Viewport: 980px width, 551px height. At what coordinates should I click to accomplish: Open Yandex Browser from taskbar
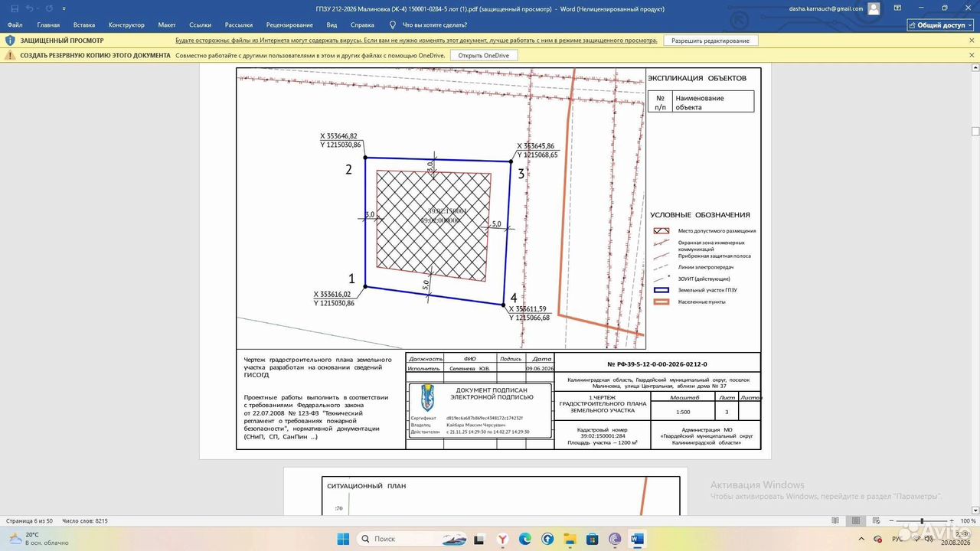coord(502,539)
